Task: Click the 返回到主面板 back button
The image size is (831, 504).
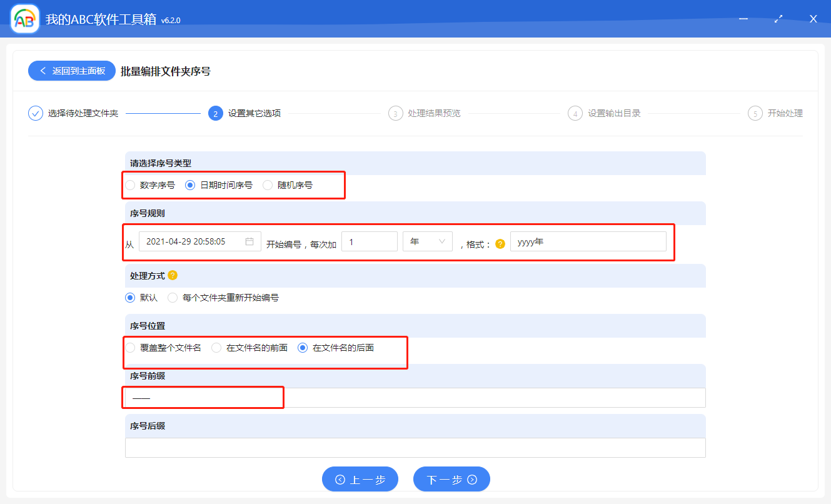Action: coord(71,71)
